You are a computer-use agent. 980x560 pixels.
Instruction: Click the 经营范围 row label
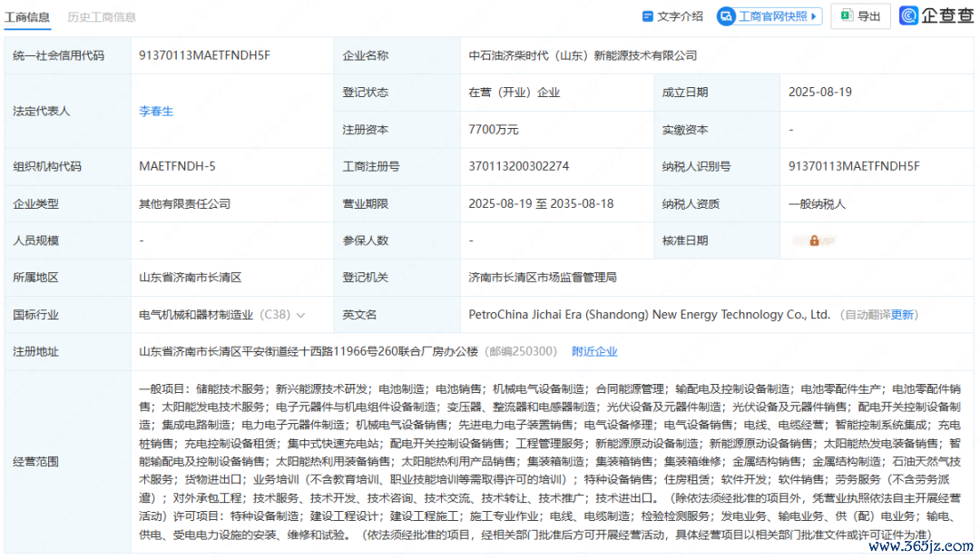(x=35, y=462)
